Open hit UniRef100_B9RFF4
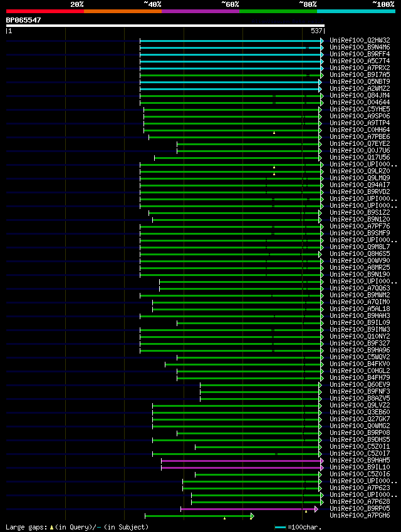 tap(360, 54)
